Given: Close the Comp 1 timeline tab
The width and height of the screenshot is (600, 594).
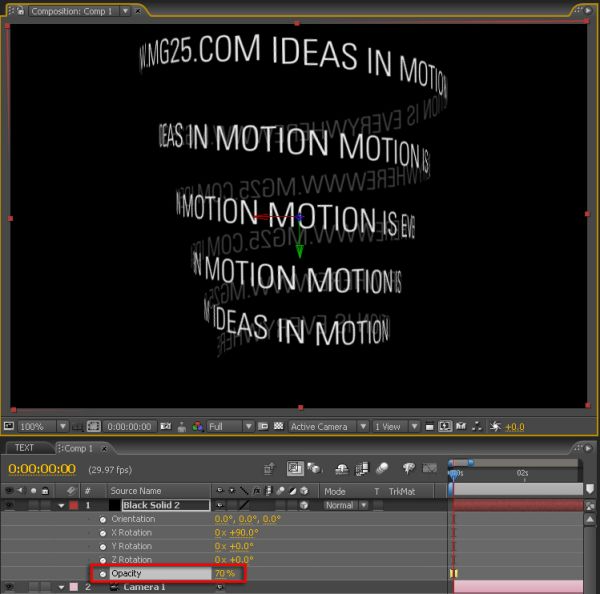Looking at the screenshot, I should coord(104,449).
